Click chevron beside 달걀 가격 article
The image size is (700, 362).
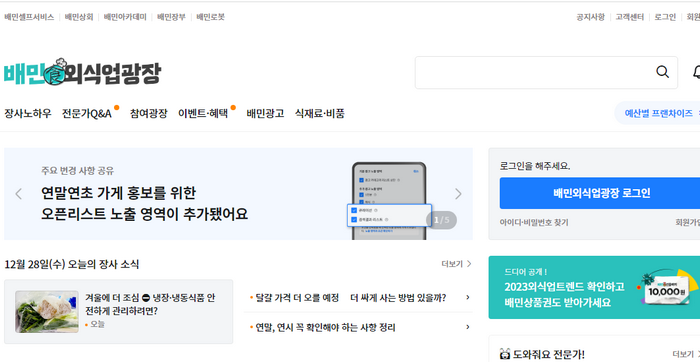(x=467, y=297)
